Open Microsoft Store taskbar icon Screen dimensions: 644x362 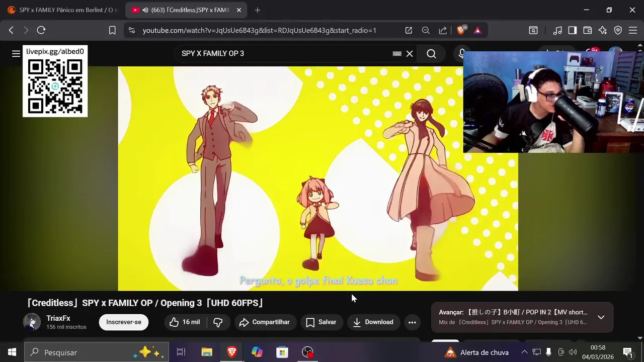point(282,352)
